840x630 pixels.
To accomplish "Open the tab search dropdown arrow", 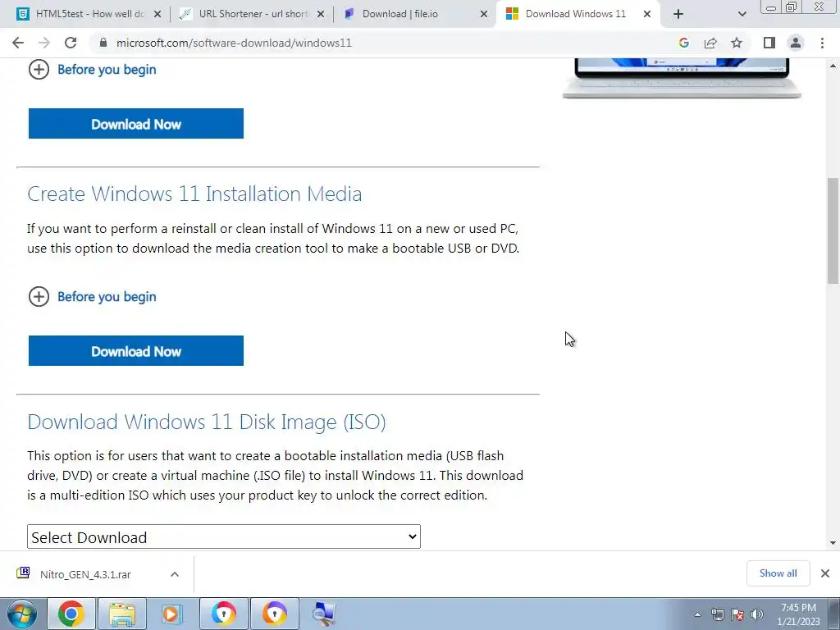I will [x=742, y=14].
